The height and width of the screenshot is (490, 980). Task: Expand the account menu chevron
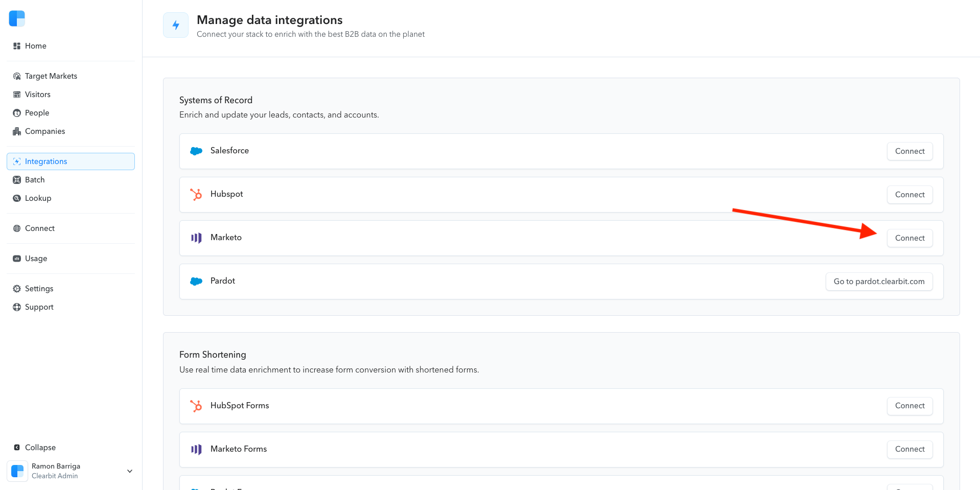pyautogui.click(x=130, y=471)
